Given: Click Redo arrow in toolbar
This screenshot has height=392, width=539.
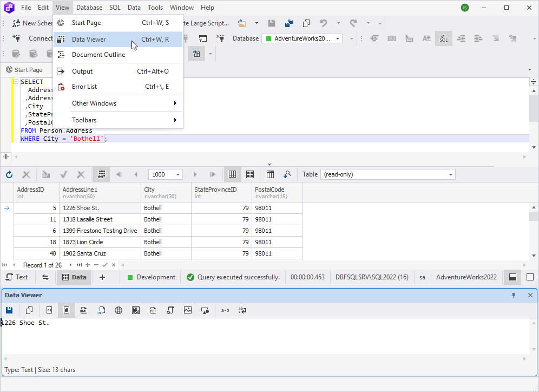Looking at the screenshot, I should pyautogui.click(x=353, y=23).
